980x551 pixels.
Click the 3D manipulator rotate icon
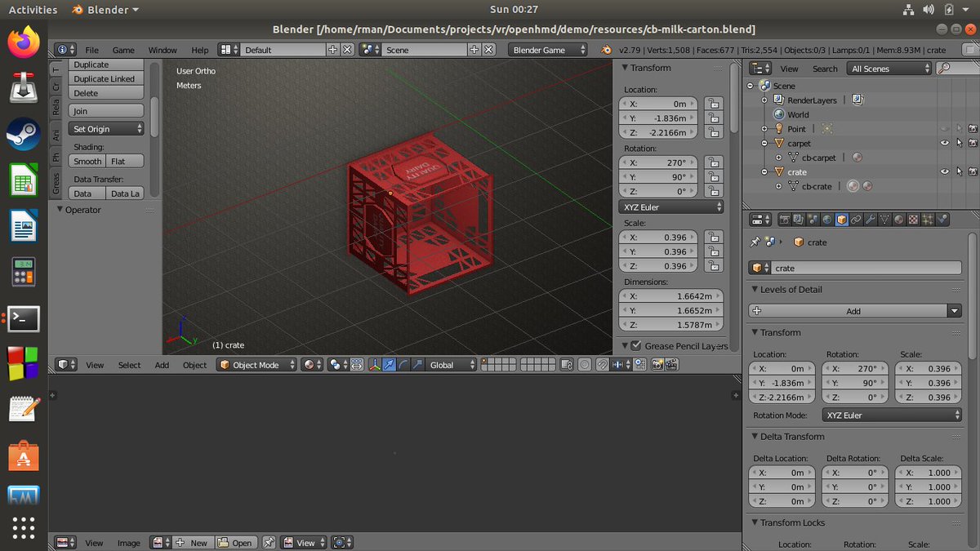point(403,365)
